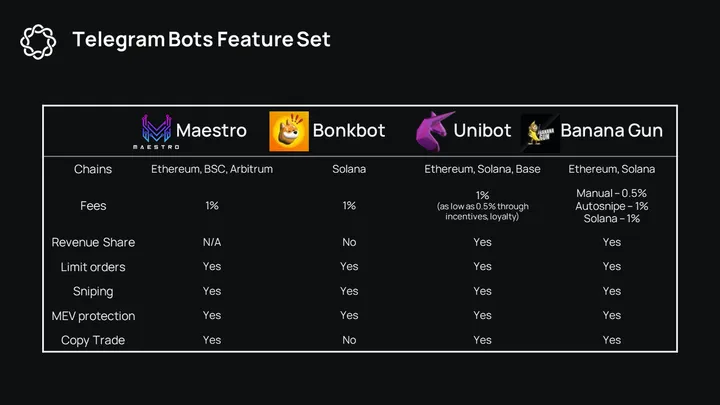Click the Bonkbot column header text
Viewport: 720px width, 405px height.
point(348,131)
